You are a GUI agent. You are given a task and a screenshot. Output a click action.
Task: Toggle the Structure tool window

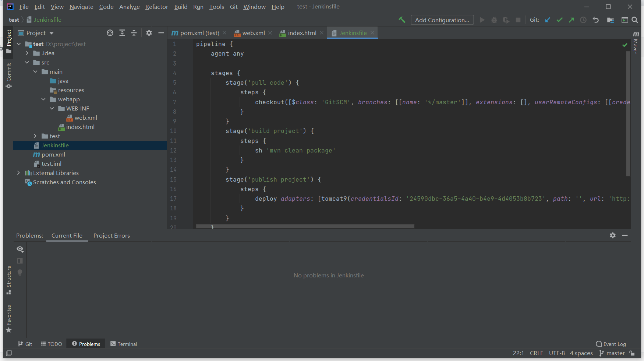coord(9,280)
